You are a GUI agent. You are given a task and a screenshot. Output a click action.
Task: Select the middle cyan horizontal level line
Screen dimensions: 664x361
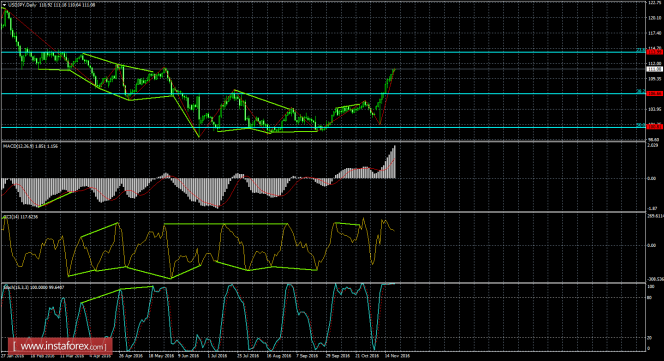pyautogui.click(x=322, y=94)
